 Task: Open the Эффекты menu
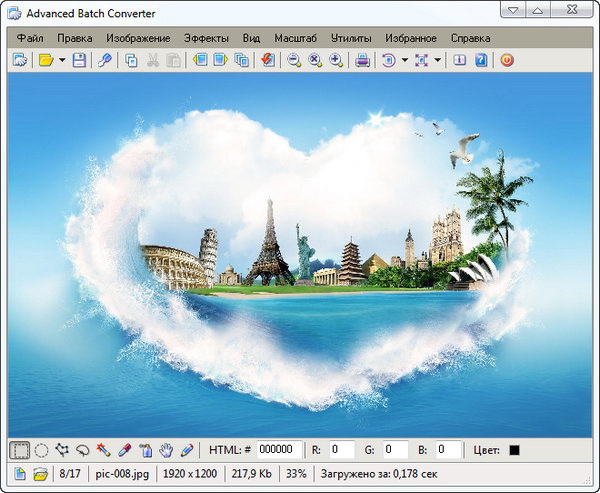coord(206,38)
